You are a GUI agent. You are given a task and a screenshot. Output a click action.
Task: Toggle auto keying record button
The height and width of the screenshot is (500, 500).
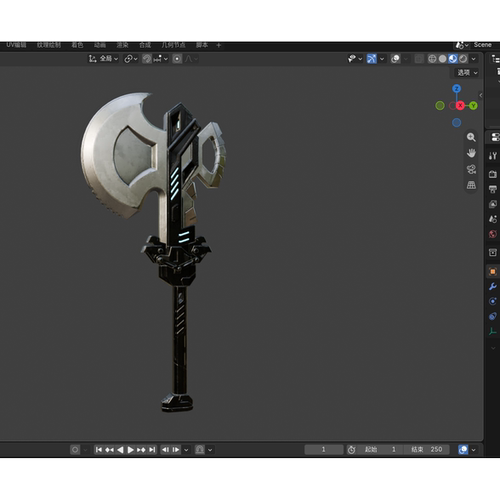point(75,450)
